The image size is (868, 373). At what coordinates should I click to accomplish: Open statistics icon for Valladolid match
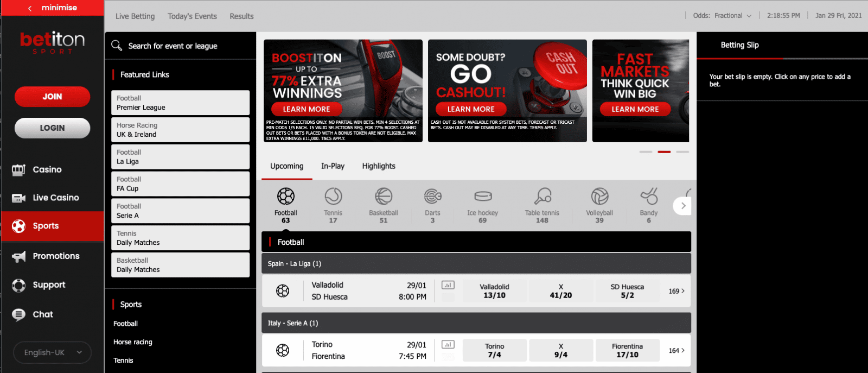tap(448, 285)
